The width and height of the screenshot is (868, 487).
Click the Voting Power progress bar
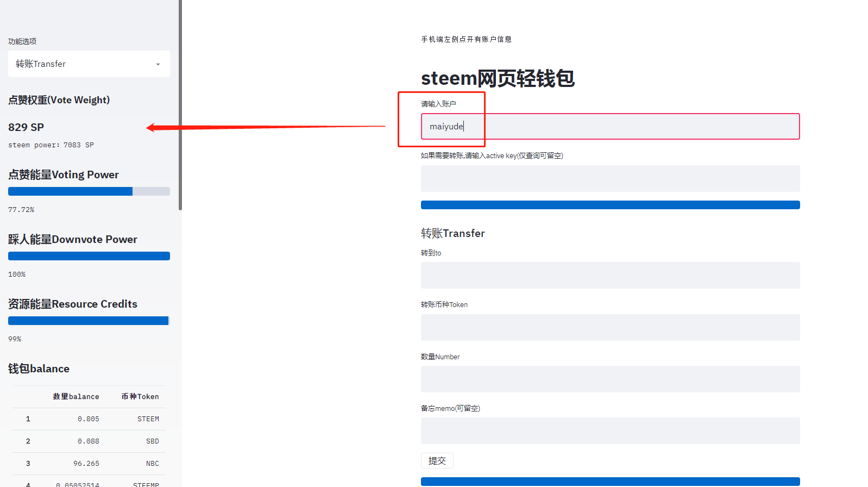(x=89, y=191)
